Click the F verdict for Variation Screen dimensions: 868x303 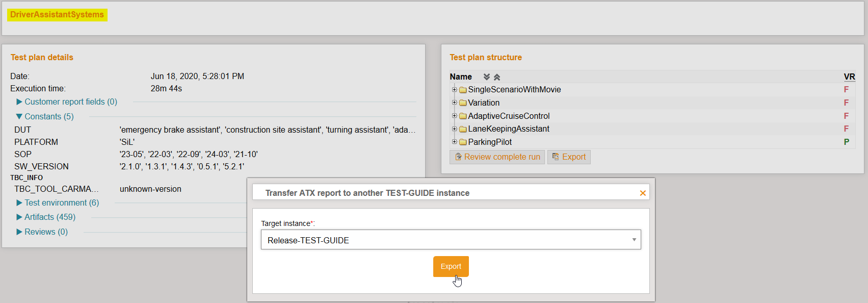pos(846,103)
